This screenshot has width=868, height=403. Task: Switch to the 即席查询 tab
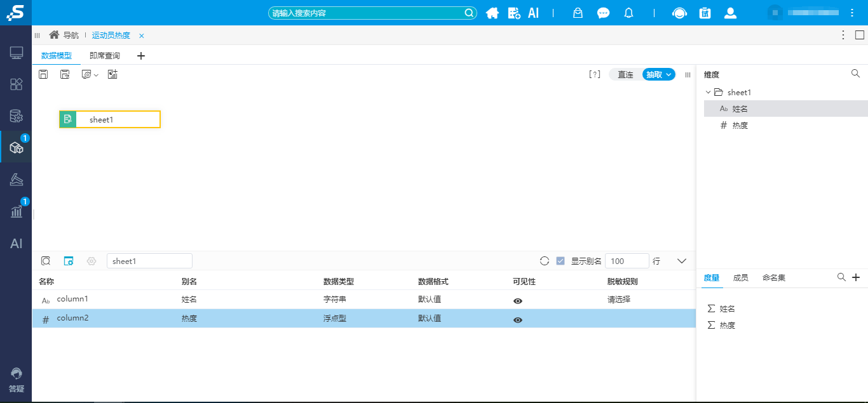105,56
